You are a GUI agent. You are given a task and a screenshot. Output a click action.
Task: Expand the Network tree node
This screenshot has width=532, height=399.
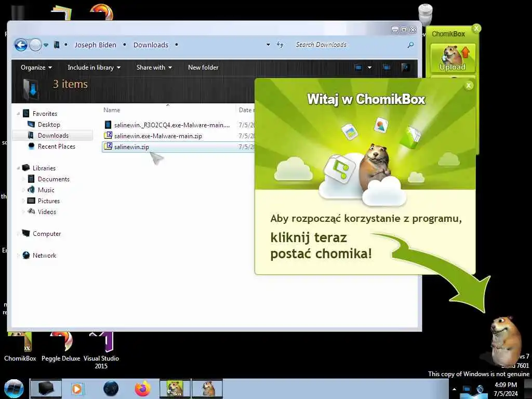(18, 255)
